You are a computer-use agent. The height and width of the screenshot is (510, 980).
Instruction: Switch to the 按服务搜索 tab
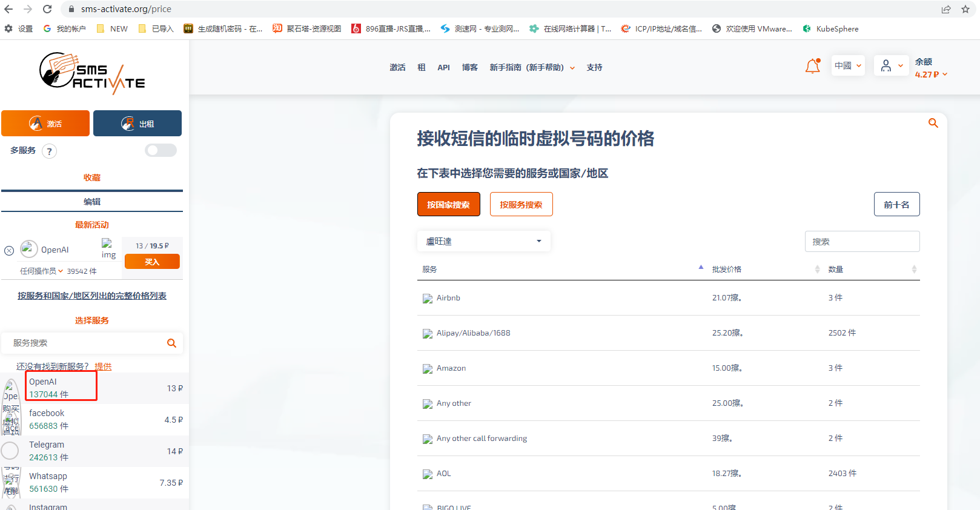click(521, 205)
